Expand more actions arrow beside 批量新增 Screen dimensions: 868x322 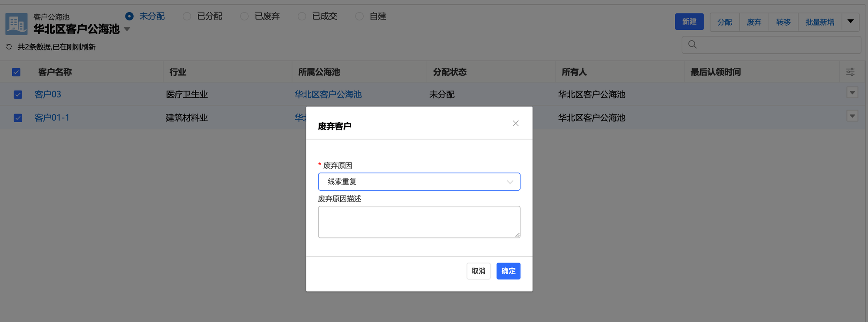(850, 22)
